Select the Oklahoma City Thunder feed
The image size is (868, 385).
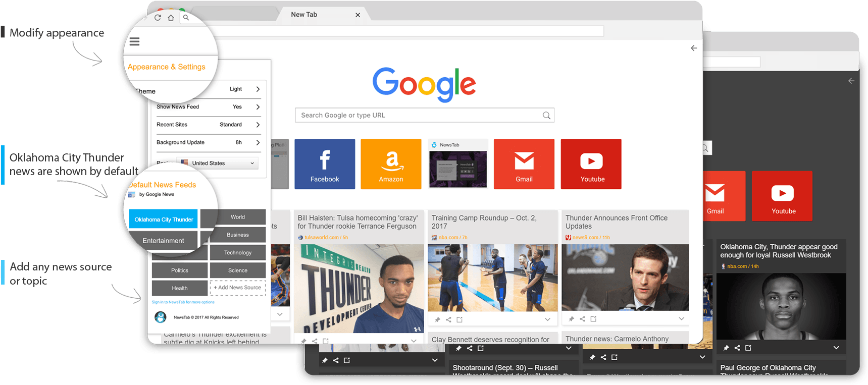164,219
